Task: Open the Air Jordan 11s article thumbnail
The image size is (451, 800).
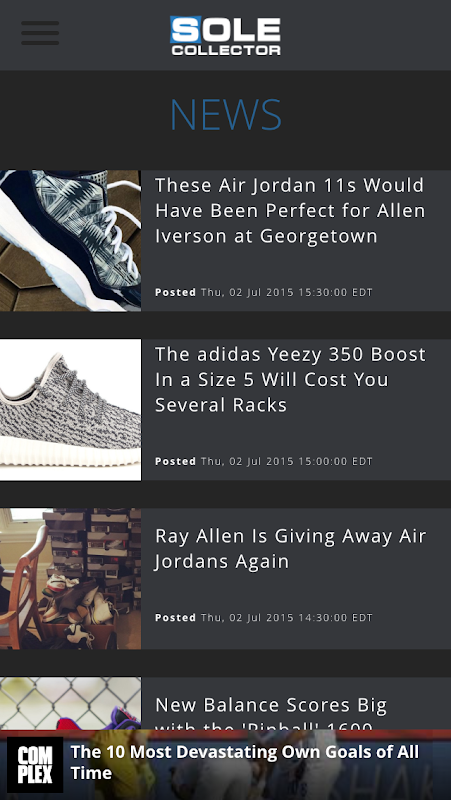Action: click(x=70, y=240)
